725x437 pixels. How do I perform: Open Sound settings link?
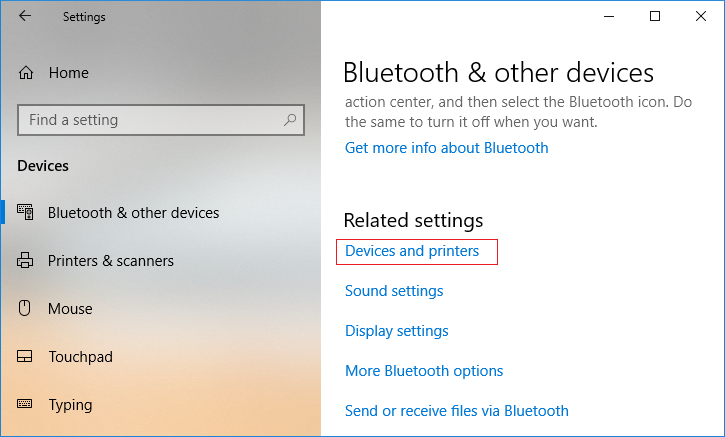pyautogui.click(x=394, y=291)
